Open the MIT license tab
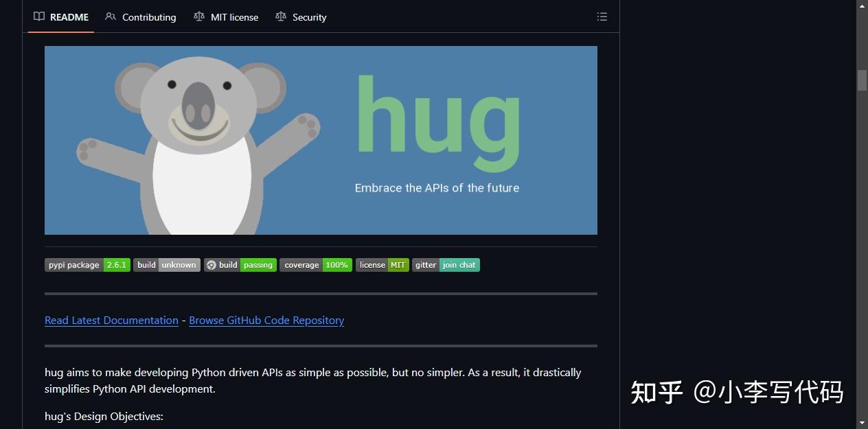This screenshot has width=868, height=429. pyautogui.click(x=226, y=17)
